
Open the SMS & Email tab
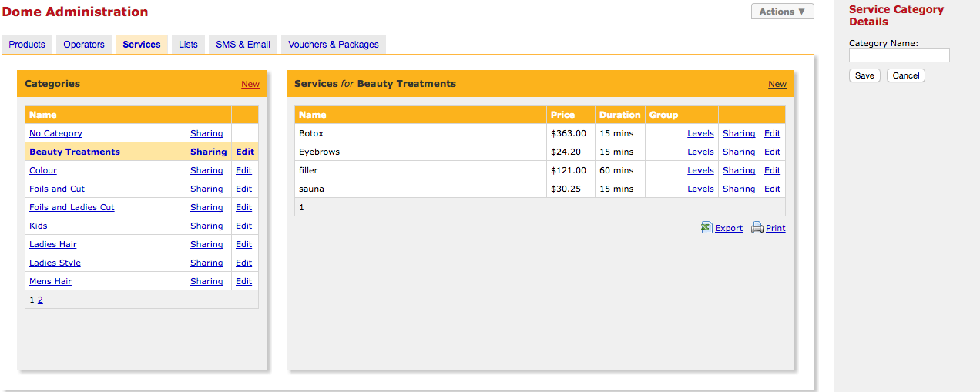243,45
